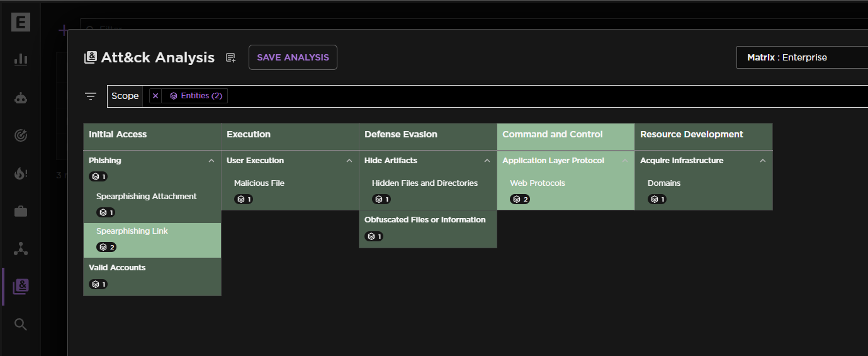Collapse the Hide Artifacts technique
This screenshot has width=868, height=356.
click(487, 161)
